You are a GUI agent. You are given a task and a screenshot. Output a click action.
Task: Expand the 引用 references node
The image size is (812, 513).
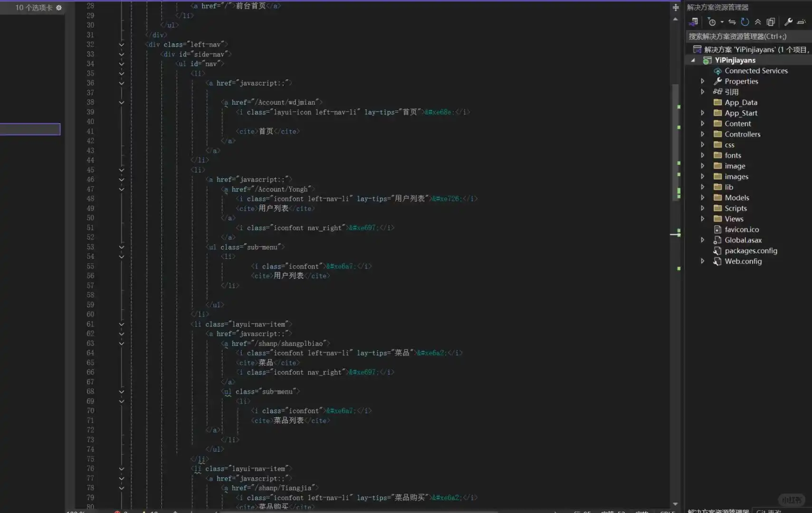(x=703, y=92)
